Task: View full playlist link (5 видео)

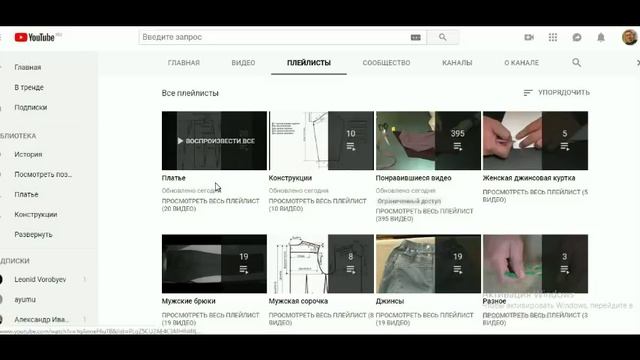Action: pos(535,196)
